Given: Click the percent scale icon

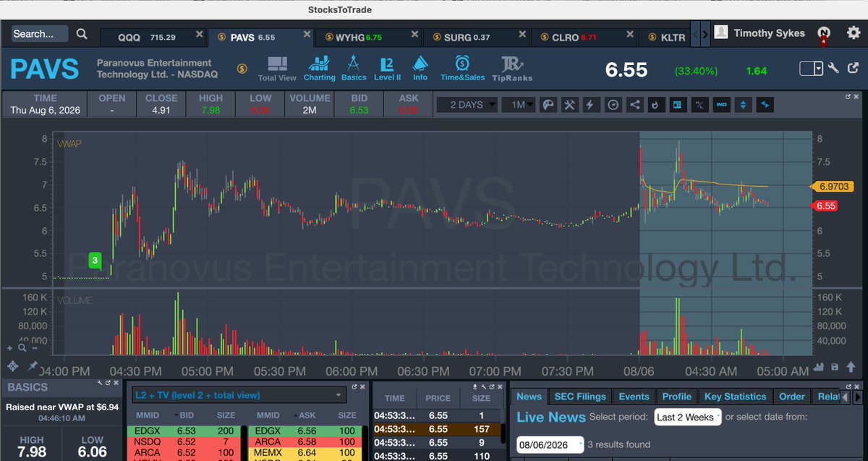Looking at the screenshot, I should [x=699, y=104].
